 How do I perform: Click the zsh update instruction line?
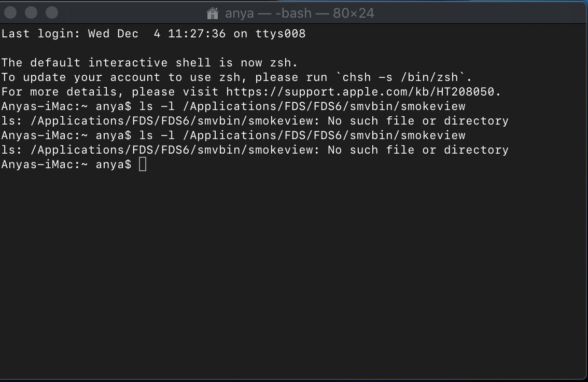(233, 77)
